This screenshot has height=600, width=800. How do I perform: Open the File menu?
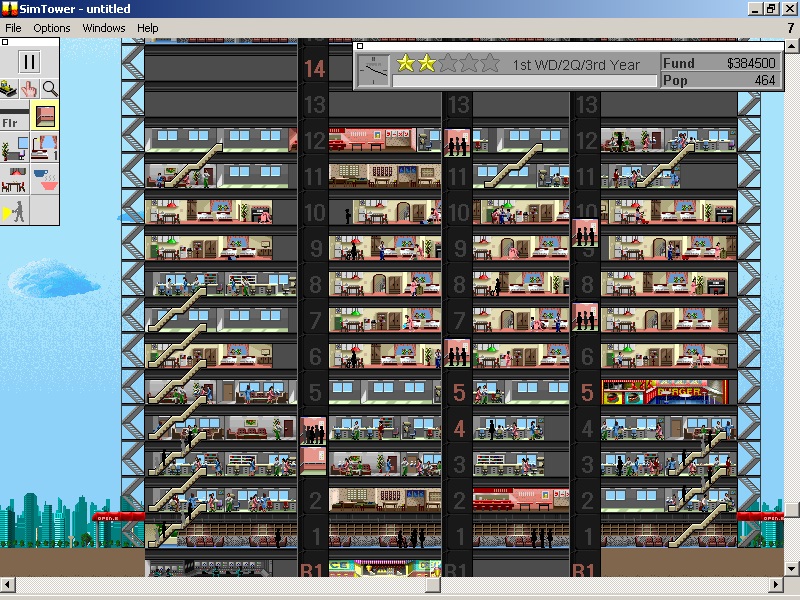click(13, 28)
